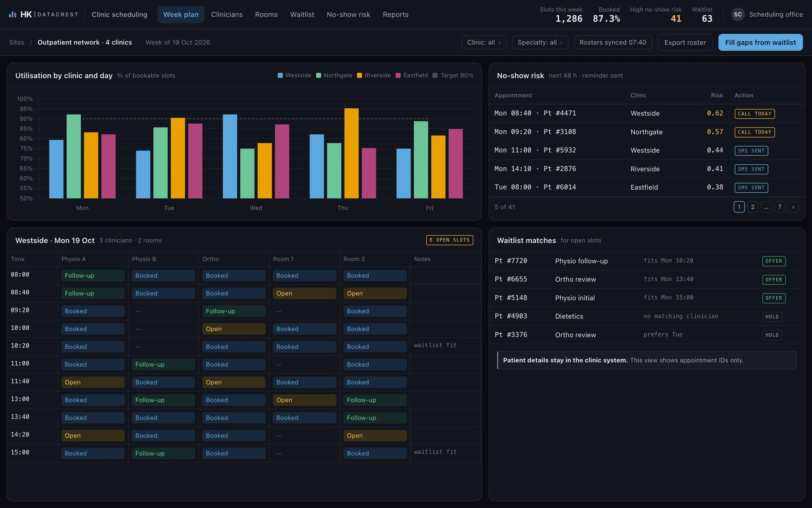Go to page 2 of no-show list
The width and height of the screenshot is (812, 508).
click(x=753, y=207)
